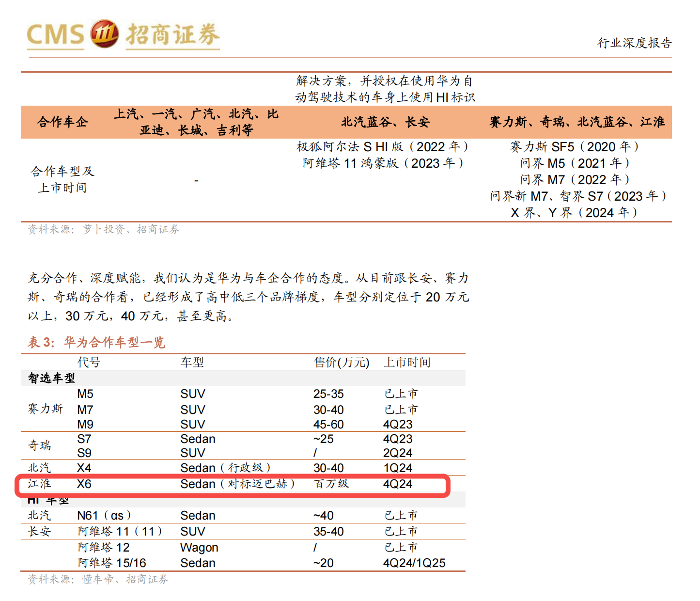Image resolution: width=700 pixels, height=601 pixels.
Task: Click the "智选车型" section heading
Action: [51, 378]
